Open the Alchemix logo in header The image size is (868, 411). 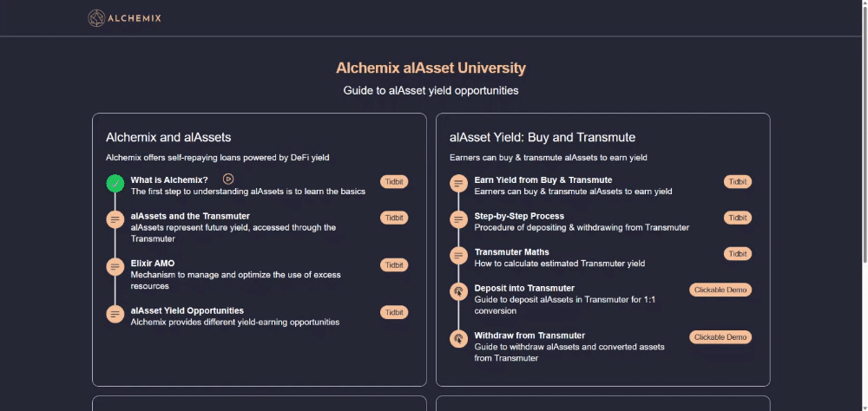(x=124, y=18)
